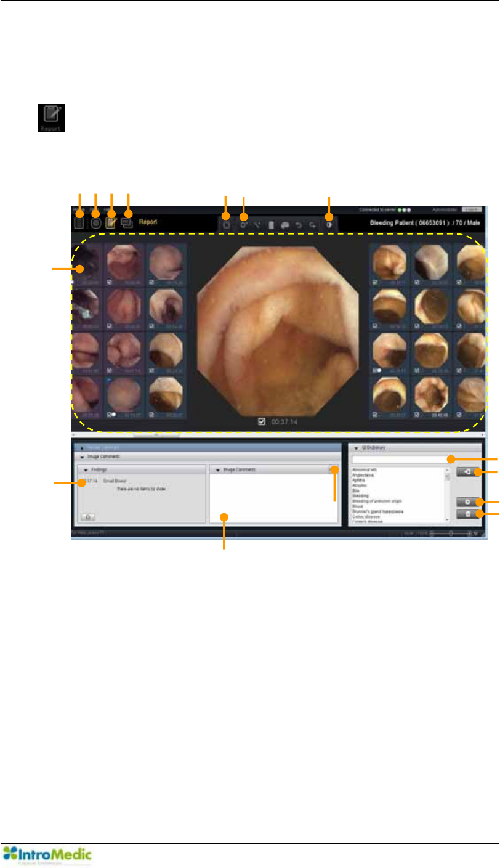The width and height of the screenshot is (500, 868).
Task: Adjust the zoom slider in bottom status bar
Action: [451, 532]
